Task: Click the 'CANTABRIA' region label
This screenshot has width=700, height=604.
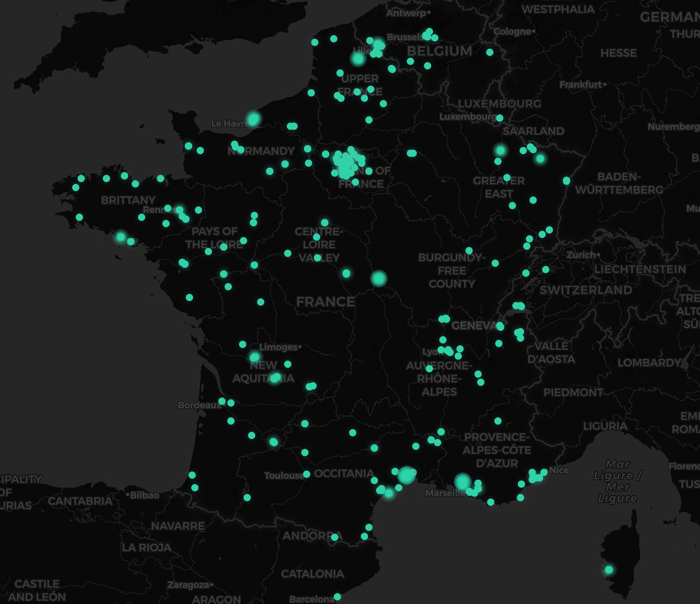Action: point(80,501)
